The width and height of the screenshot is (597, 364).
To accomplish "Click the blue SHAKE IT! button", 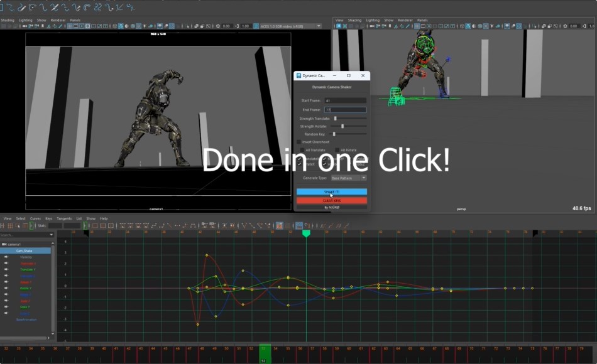I will tap(331, 192).
